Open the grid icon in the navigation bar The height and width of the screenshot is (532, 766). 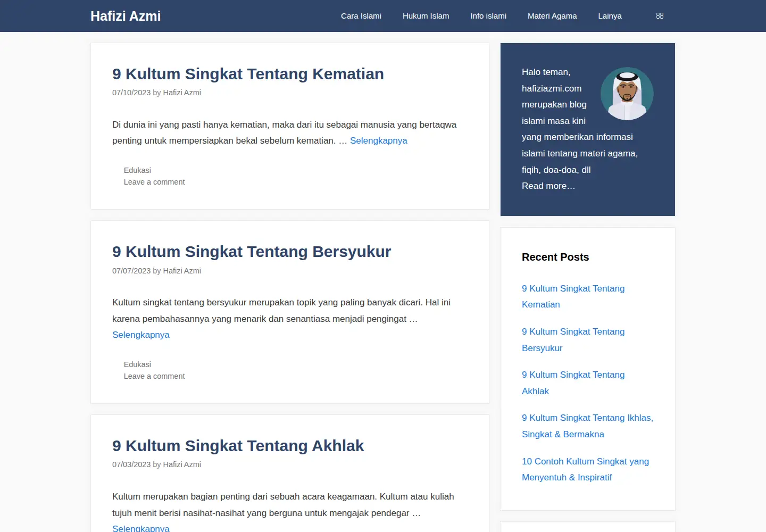point(660,16)
